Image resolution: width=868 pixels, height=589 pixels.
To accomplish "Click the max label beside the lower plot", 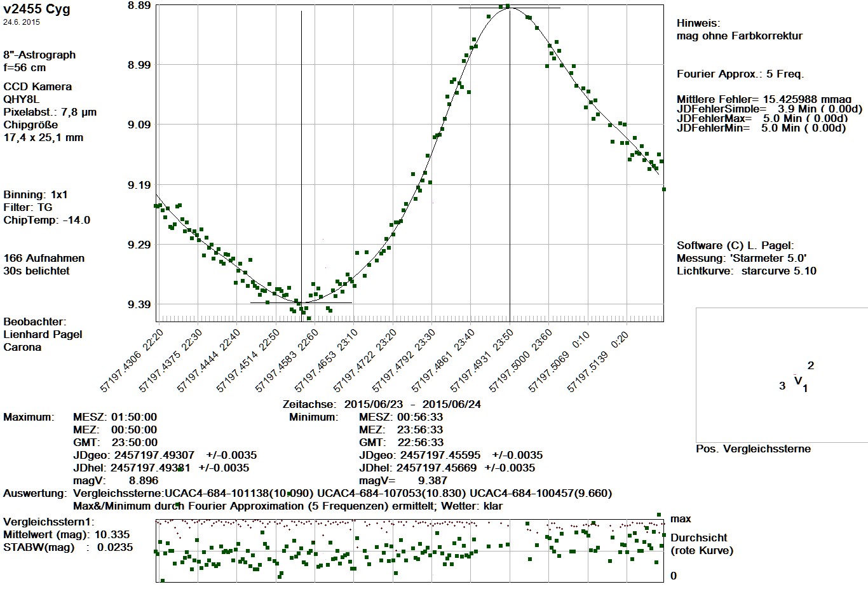I will coord(681,519).
